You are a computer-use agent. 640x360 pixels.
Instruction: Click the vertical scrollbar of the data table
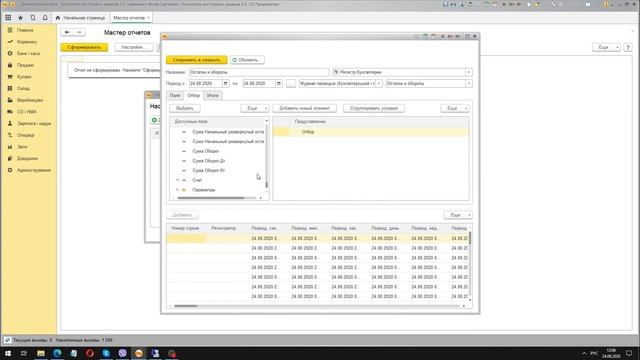470,238
